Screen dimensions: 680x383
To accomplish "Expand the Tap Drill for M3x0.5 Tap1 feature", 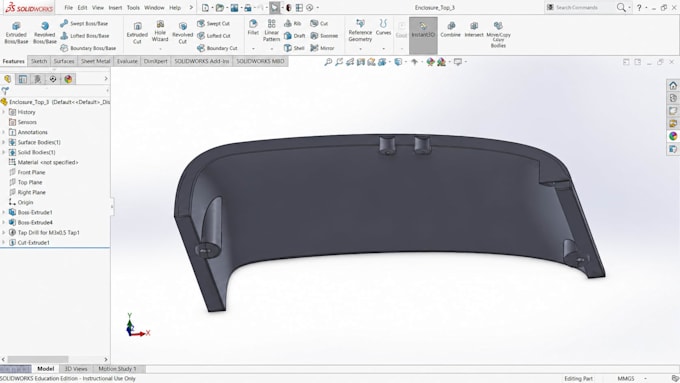I will (4, 232).
